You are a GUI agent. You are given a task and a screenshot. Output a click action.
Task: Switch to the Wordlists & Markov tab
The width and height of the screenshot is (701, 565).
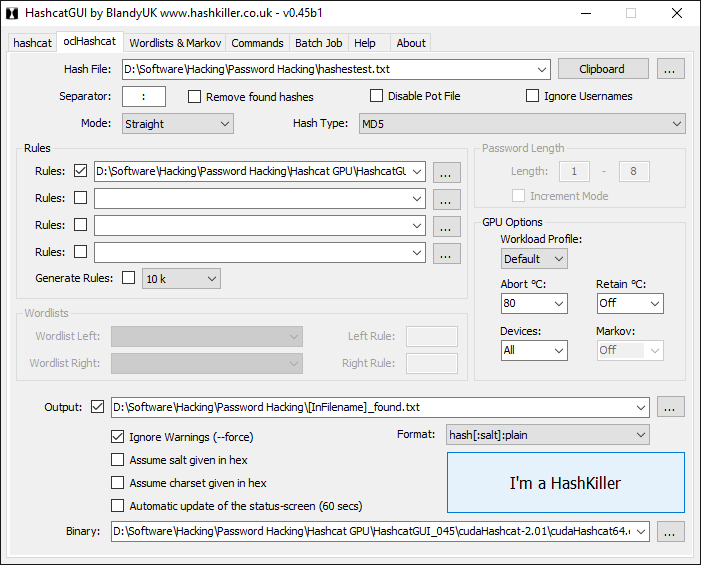[x=175, y=43]
